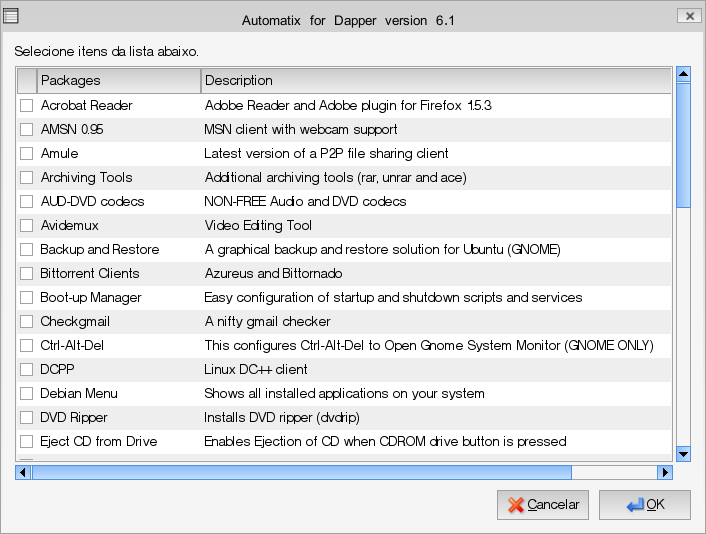
Task: Toggle the Bittorrent Clients checkbox
Action: (27, 274)
